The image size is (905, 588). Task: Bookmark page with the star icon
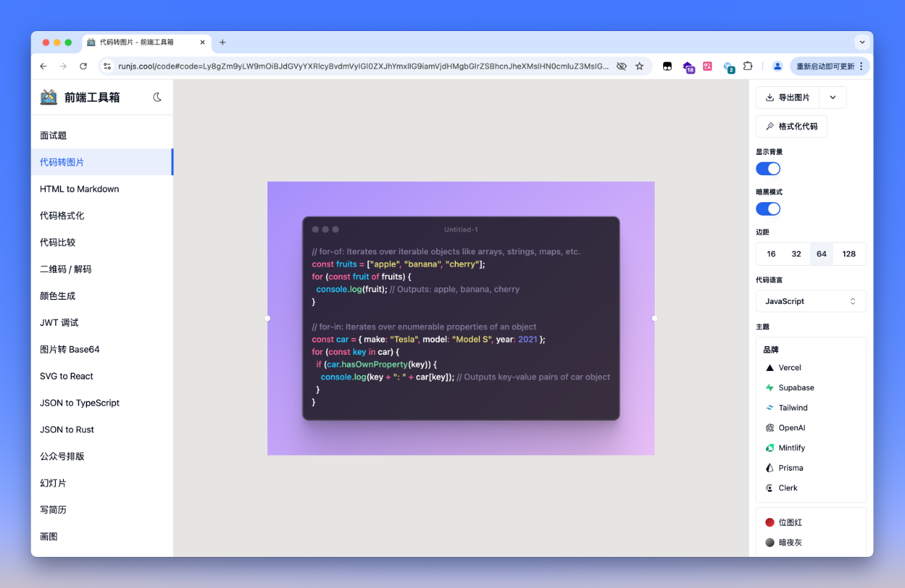(x=639, y=66)
